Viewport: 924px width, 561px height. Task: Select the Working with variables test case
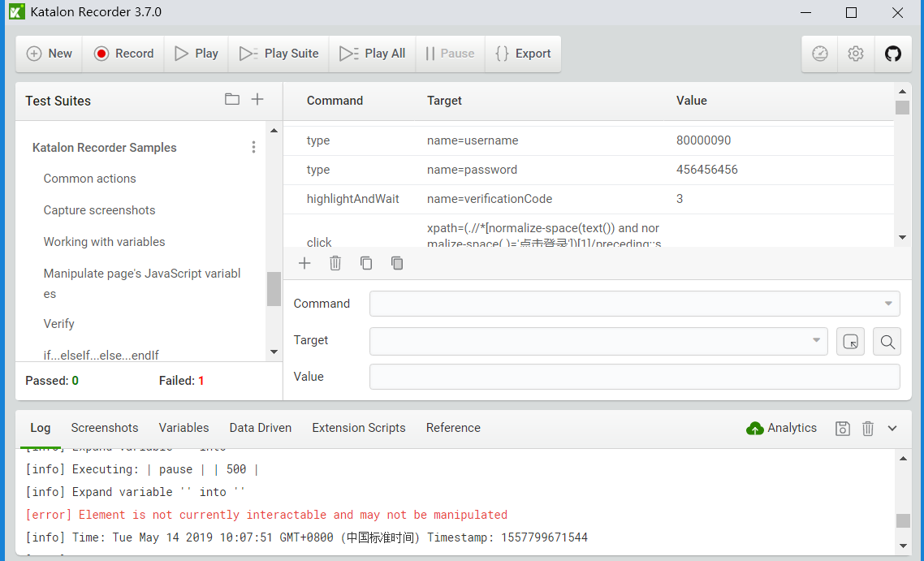[x=104, y=242]
